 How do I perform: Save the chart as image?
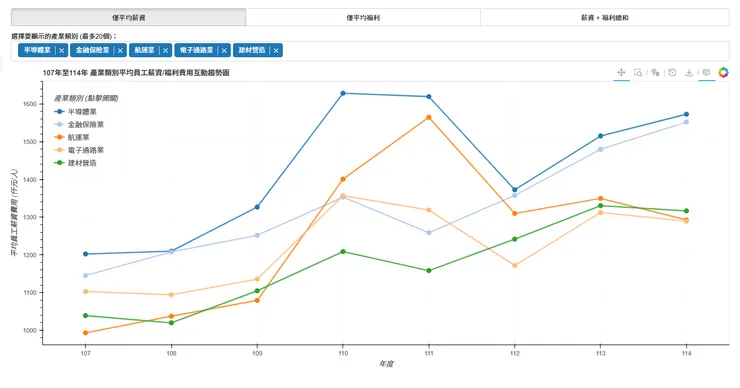click(689, 72)
